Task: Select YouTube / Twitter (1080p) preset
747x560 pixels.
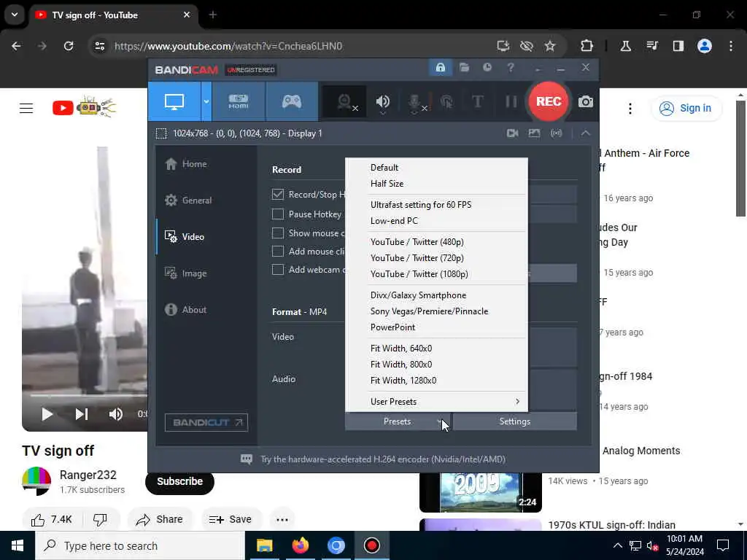Action: pyautogui.click(x=437, y=274)
